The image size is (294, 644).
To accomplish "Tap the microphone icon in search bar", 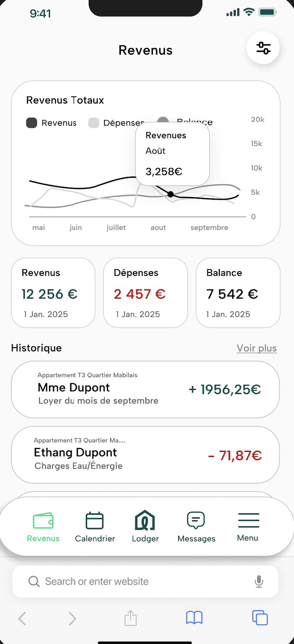I will click(x=259, y=581).
